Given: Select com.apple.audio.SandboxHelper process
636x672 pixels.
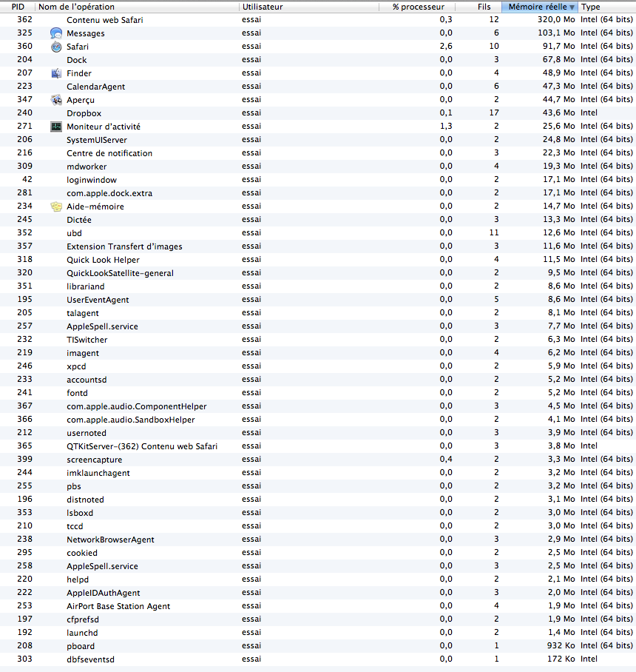Looking at the screenshot, I should click(318, 419).
